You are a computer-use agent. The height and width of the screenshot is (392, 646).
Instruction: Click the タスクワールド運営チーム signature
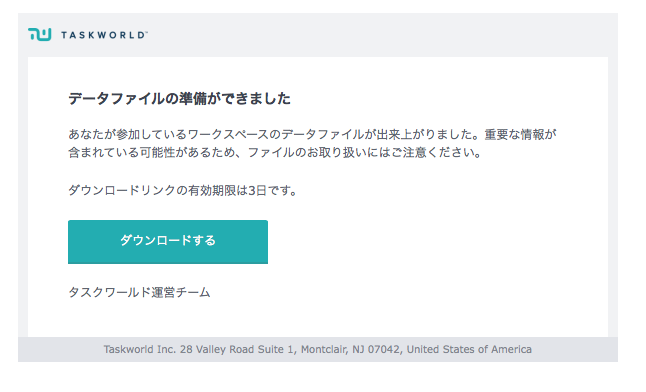(x=139, y=292)
